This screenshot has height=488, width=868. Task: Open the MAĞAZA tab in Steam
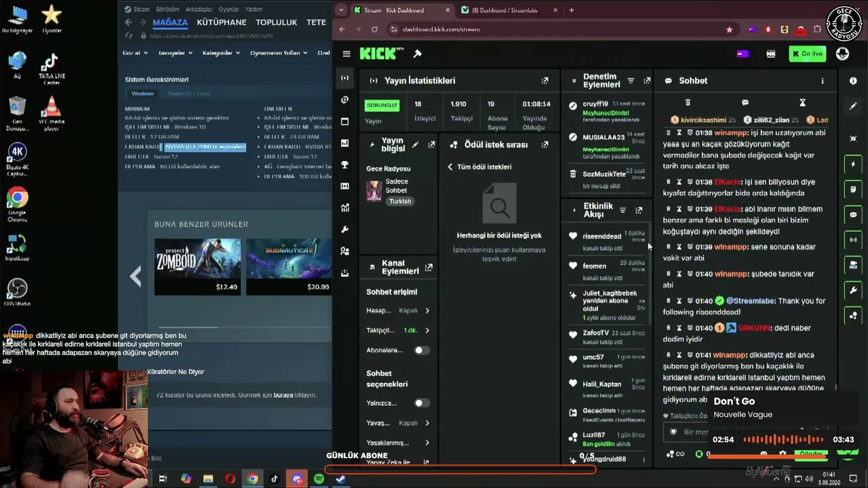pos(170,22)
